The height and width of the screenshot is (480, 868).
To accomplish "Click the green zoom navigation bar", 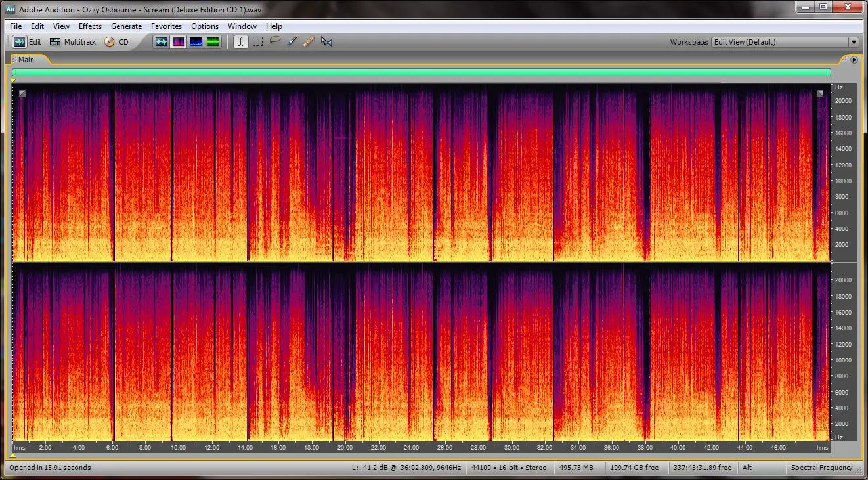I will coord(422,72).
